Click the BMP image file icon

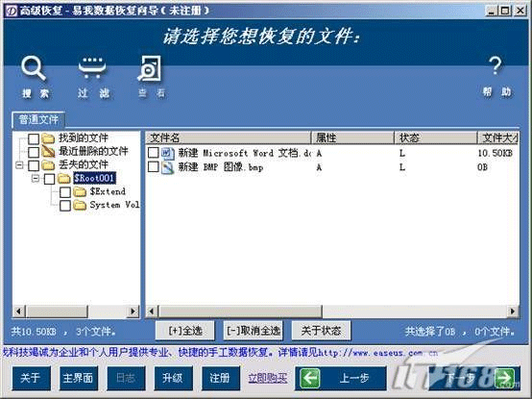168,167
